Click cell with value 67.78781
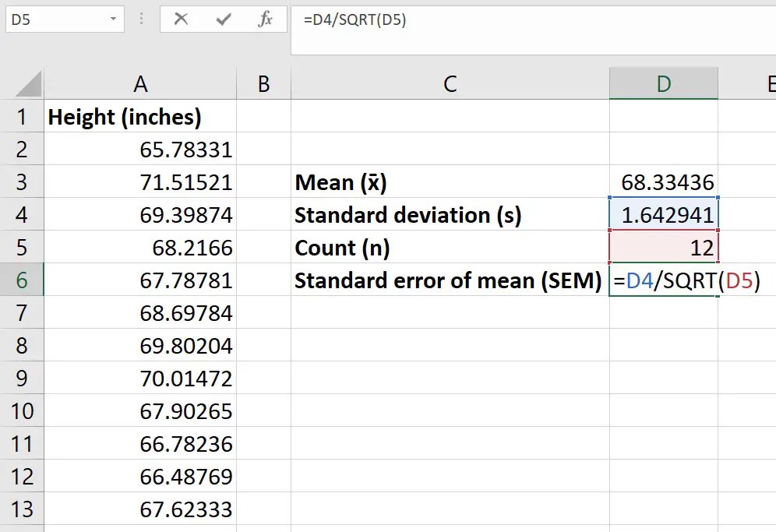776x532 pixels. coord(140,280)
